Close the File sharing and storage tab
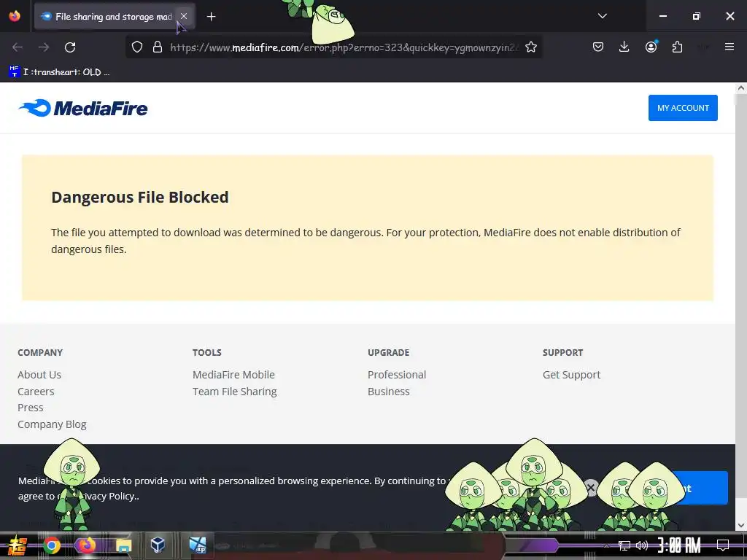 coord(183,16)
